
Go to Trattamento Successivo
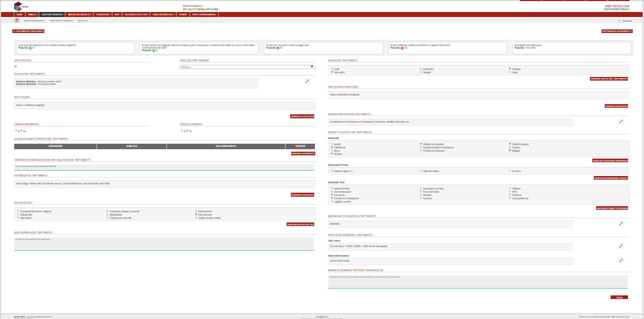point(617,31)
